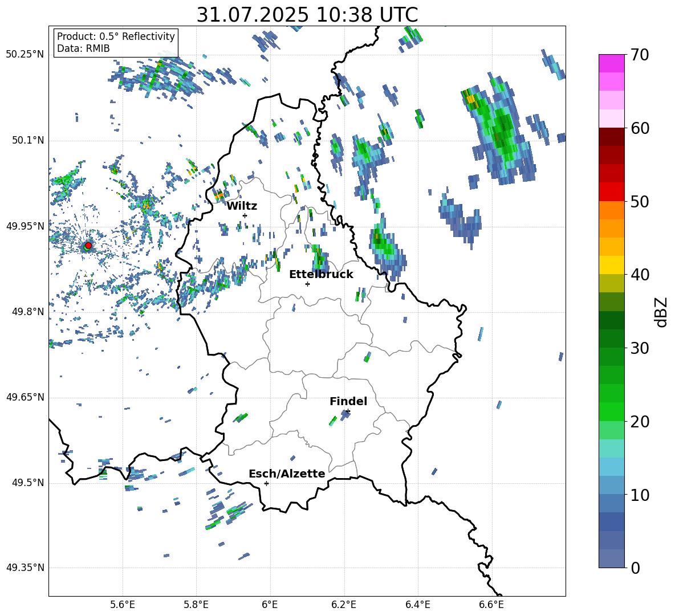Click the 49.5°N latitude label

coord(28,483)
